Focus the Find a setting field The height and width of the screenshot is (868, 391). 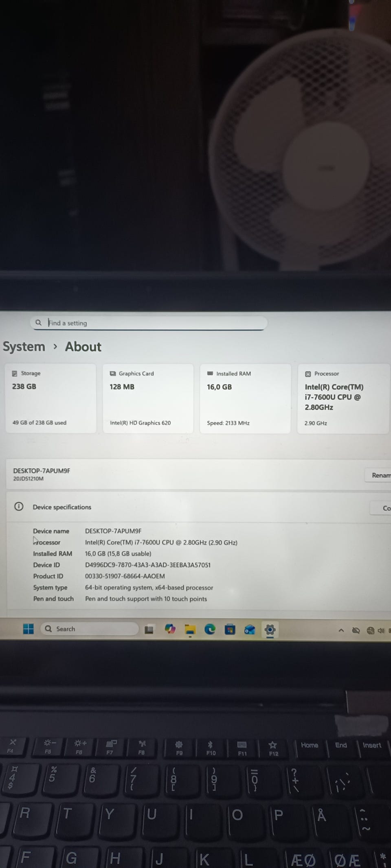(149, 323)
